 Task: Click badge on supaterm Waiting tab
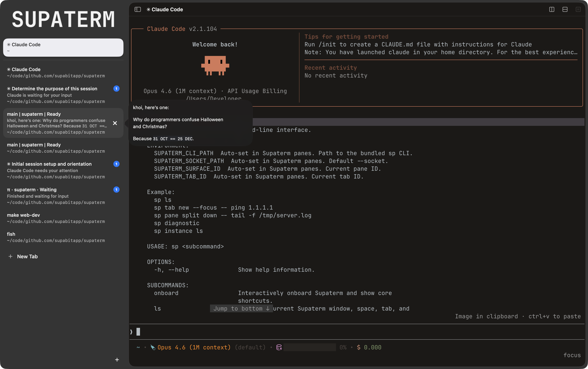pyautogui.click(x=116, y=190)
